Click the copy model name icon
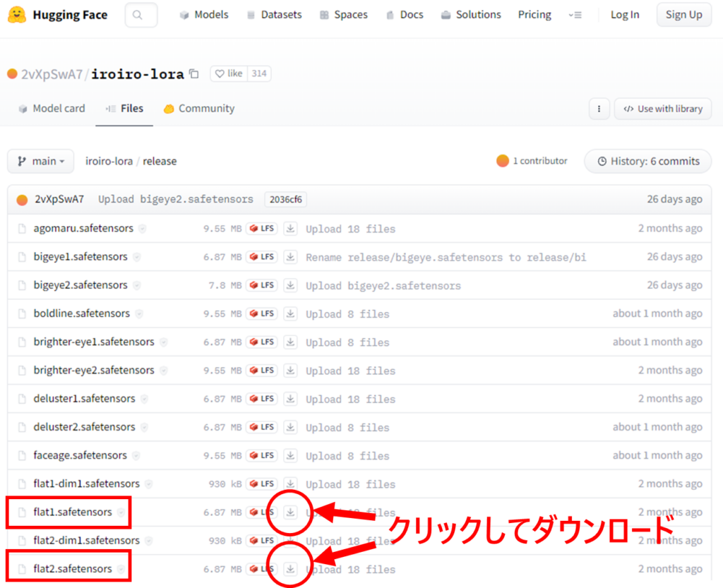 [194, 74]
